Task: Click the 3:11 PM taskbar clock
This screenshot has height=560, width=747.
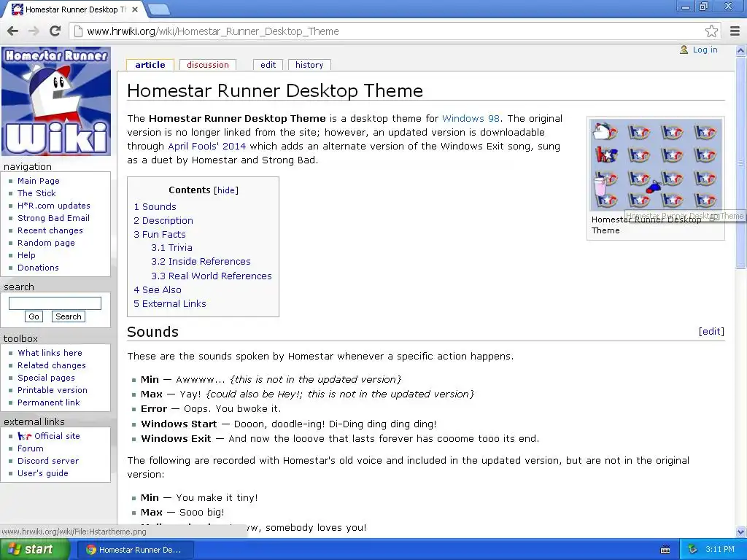Action: (x=720, y=549)
